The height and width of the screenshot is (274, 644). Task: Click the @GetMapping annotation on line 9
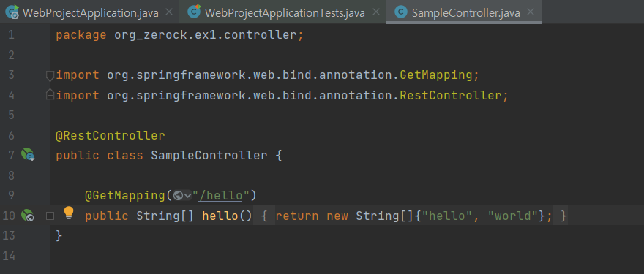[x=125, y=196]
